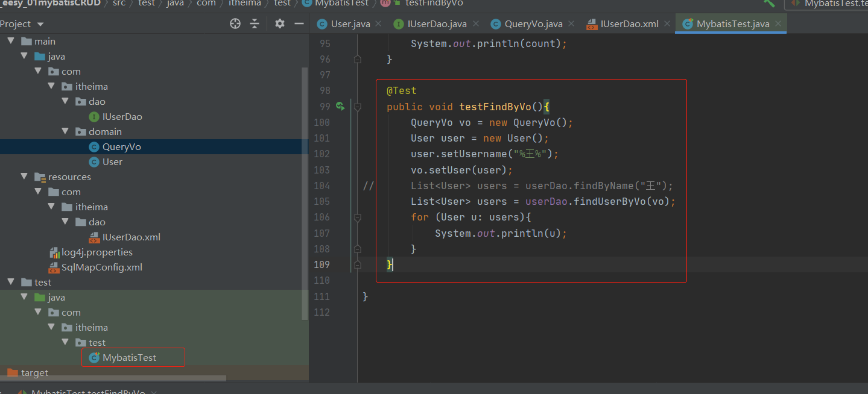Open the MybatisTest run configuration dropdown
Screen dimensions: 868x394
click(828, 3)
